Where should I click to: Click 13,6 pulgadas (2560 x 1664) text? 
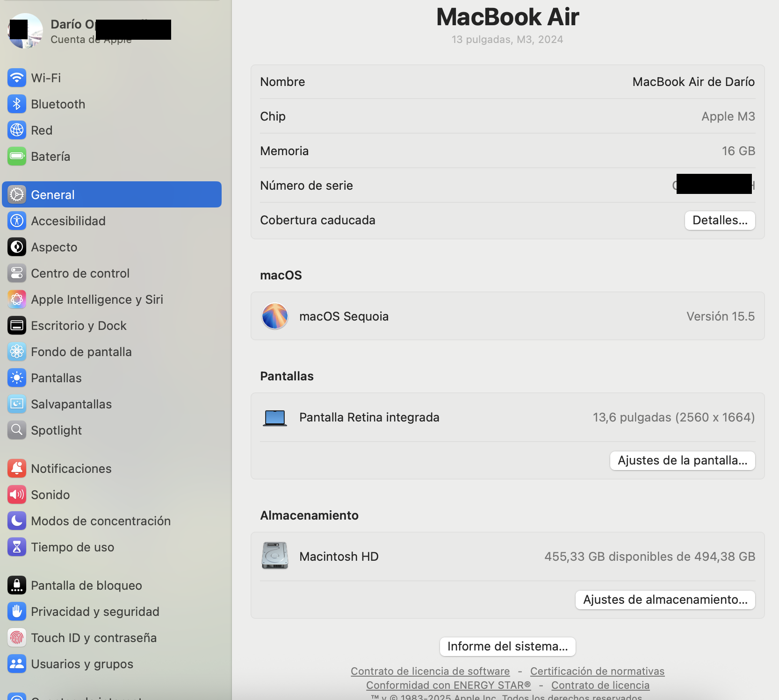pyautogui.click(x=674, y=417)
